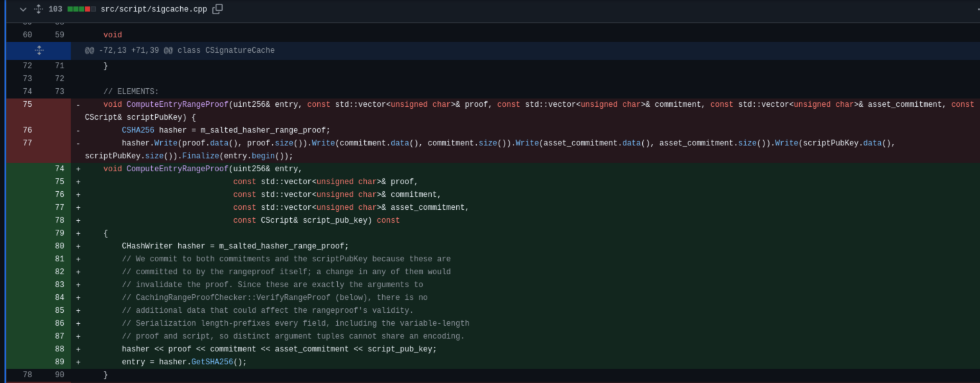Click the "entry = hasher.GetSHA256();" line

tap(184, 362)
